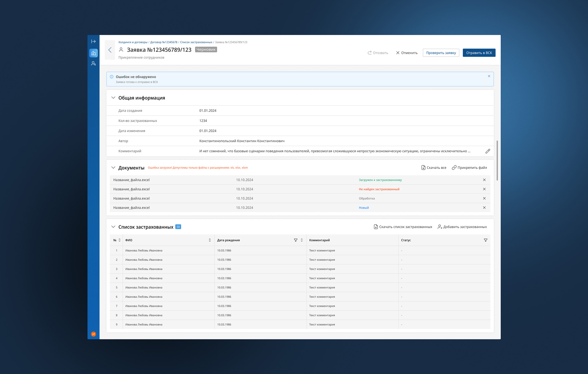Collapse the Документы section
The width and height of the screenshot is (588, 374).
click(113, 168)
